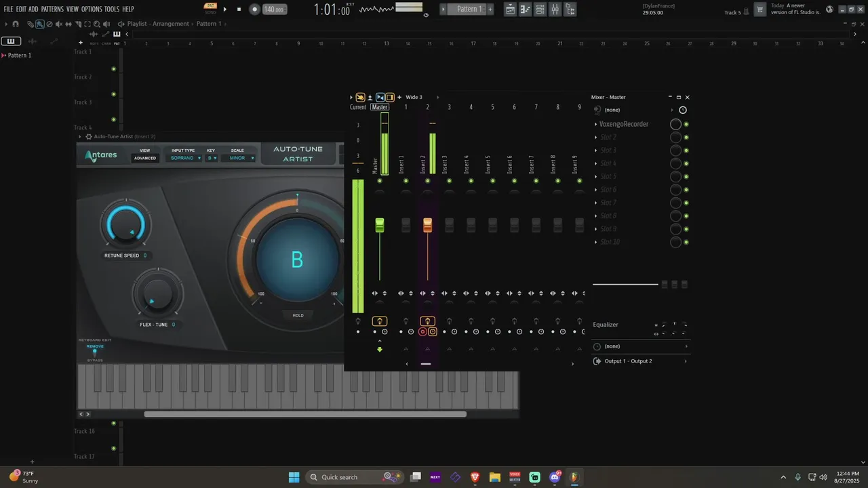This screenshot has height=488, width=868.
Task: Open the ADD menu
Action: click(x=33, y=9)
